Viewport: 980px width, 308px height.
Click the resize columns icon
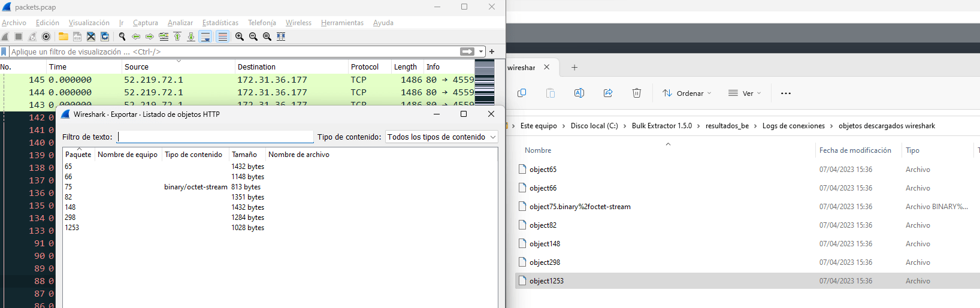tap(281, 37)
